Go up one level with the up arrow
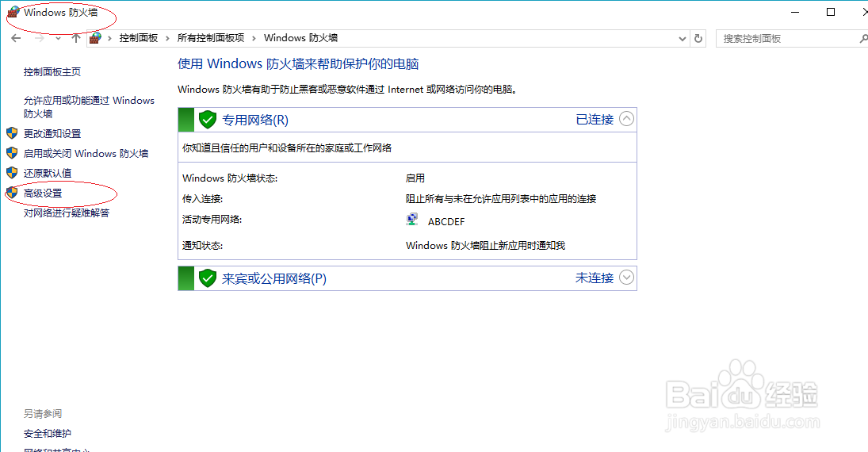This screenshot has width=868, height=452. (76, 38)
